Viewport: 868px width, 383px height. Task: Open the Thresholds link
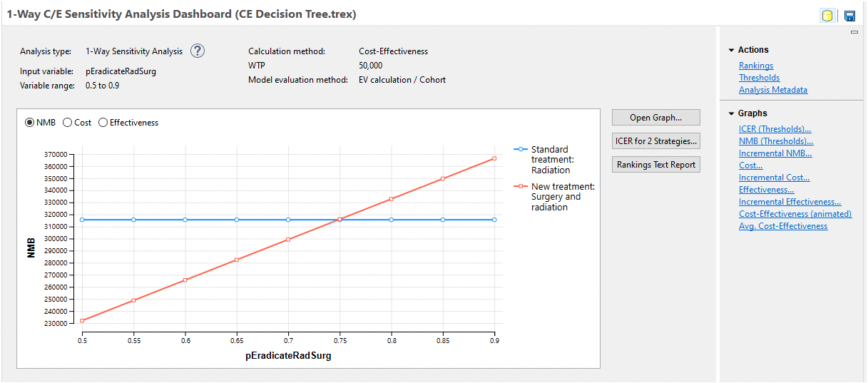point(760,78)
